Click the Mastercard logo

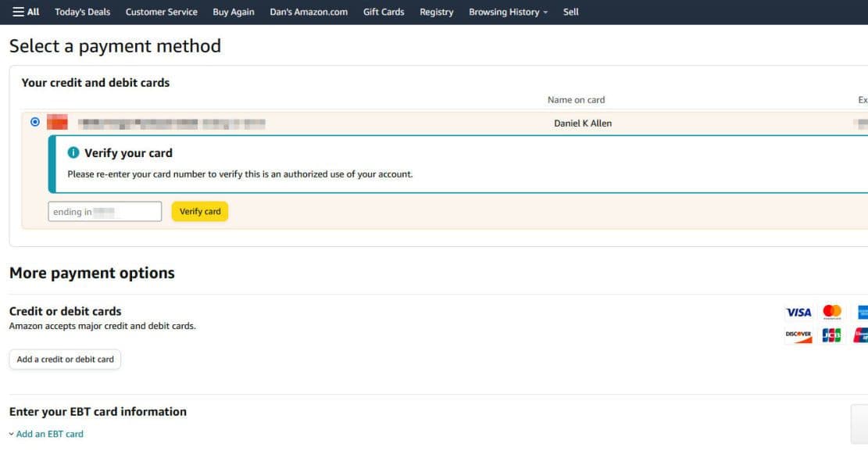(832, 312)
